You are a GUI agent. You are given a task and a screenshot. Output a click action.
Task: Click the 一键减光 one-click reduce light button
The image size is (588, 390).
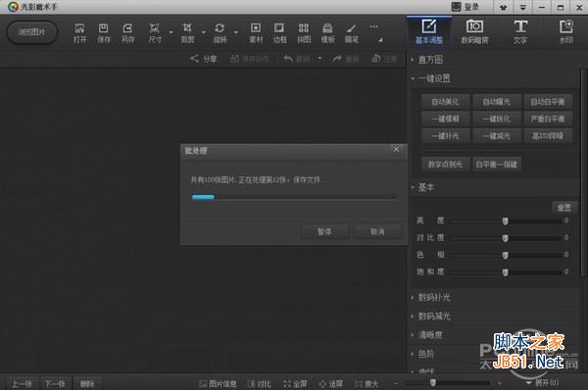click(497, 136)
